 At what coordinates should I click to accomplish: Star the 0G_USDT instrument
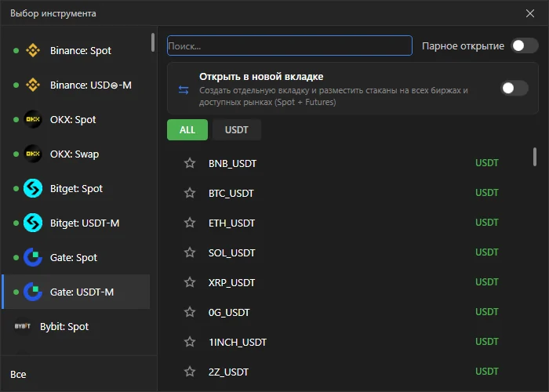tap(190, 312)
